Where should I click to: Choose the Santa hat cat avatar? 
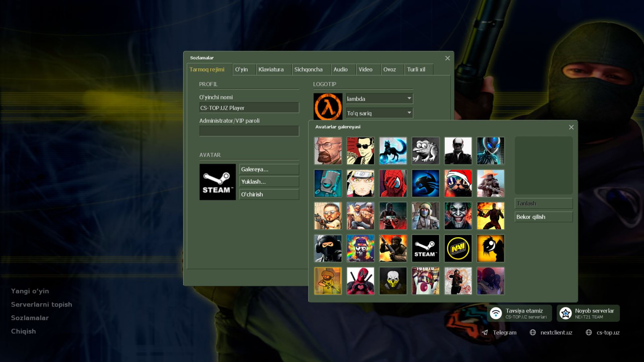458,183
